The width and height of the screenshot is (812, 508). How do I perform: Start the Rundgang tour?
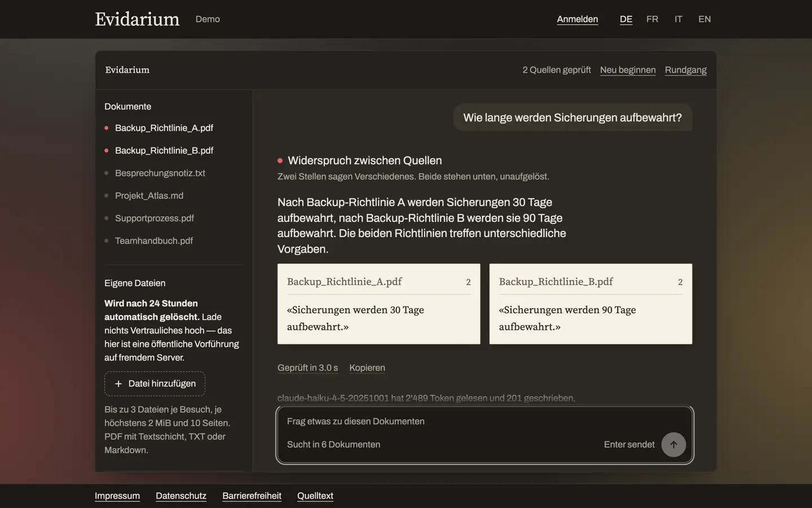tap(686, 70)
